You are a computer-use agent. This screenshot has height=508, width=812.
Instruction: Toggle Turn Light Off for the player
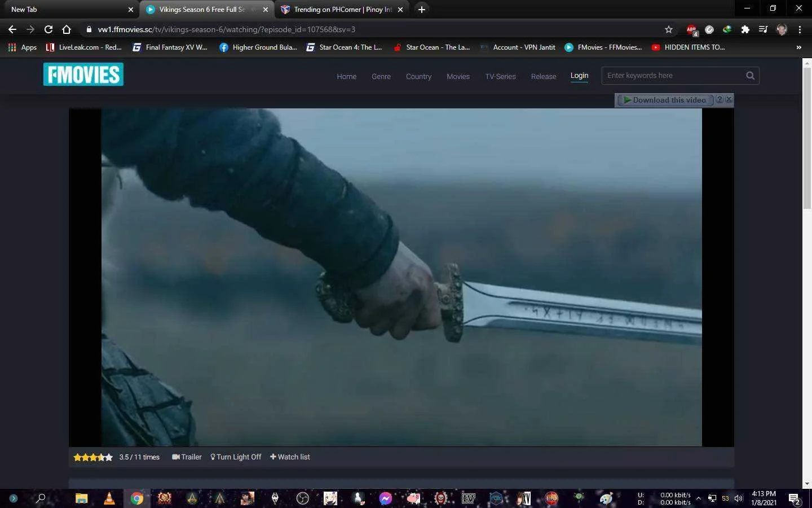pyautogui.click(x=236, y=457)
